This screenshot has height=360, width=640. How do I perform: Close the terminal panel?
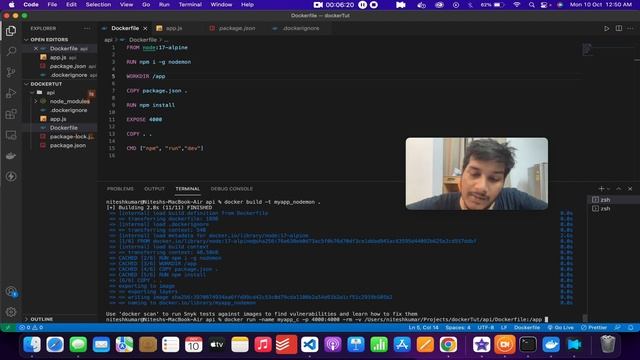pyautogui.click(x=630, y=189)
